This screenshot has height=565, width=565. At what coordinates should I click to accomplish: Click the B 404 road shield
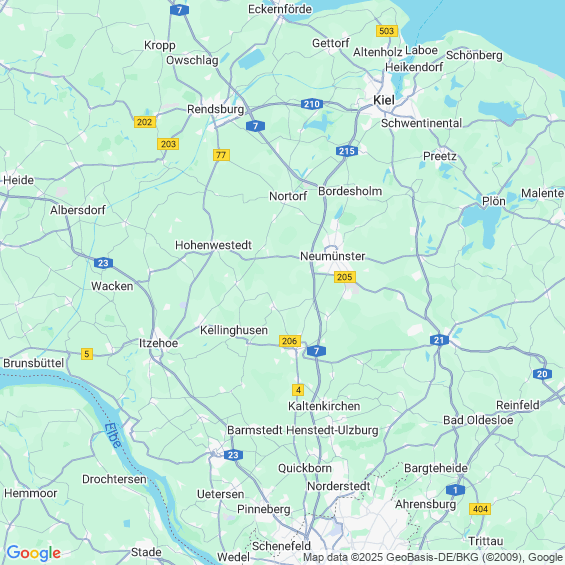coord(480,509)
